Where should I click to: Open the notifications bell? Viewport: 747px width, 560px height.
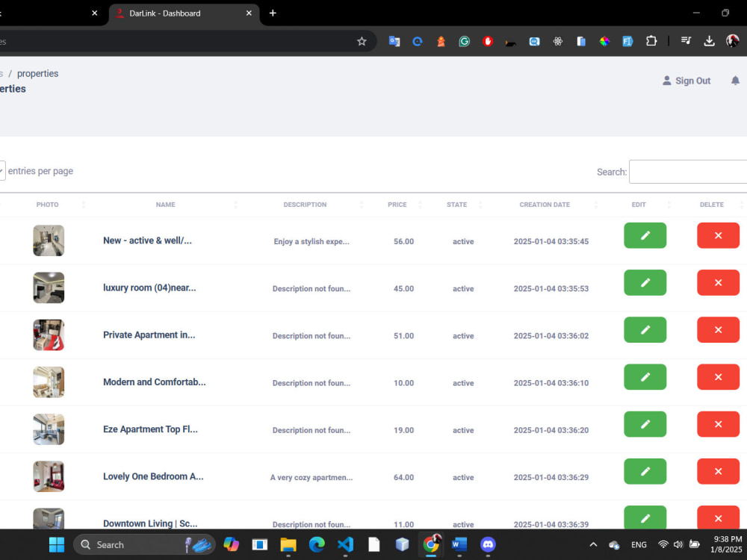[x=735, y=81]
